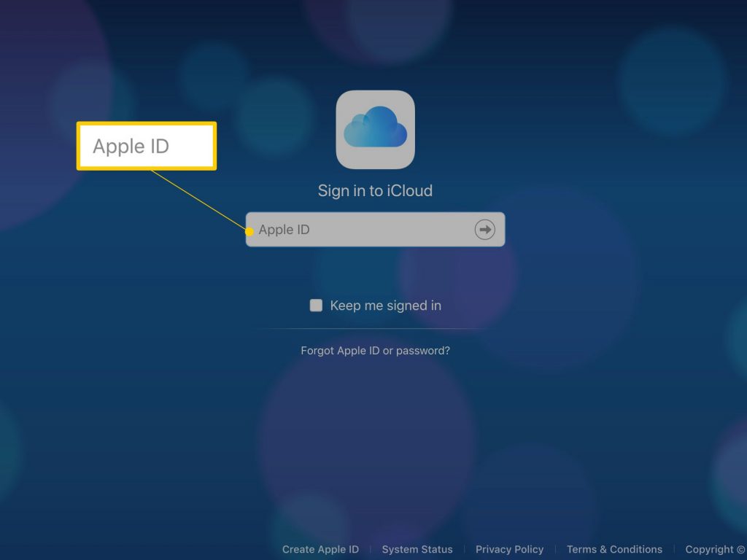This screenshot has height=560, width=747.
Task: Open the System Status footer link
Action: [417, 549]
